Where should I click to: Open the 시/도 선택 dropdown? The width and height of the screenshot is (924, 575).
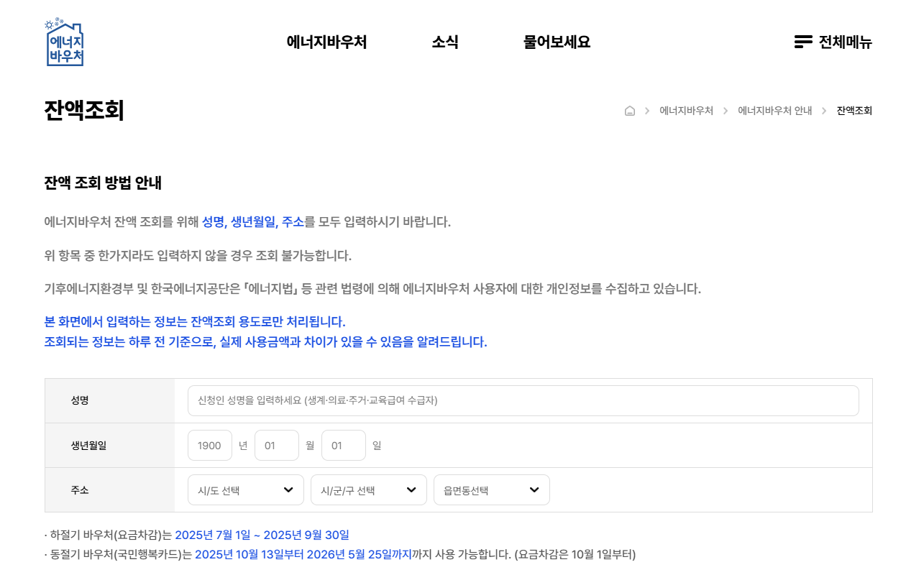coord(245,489)
